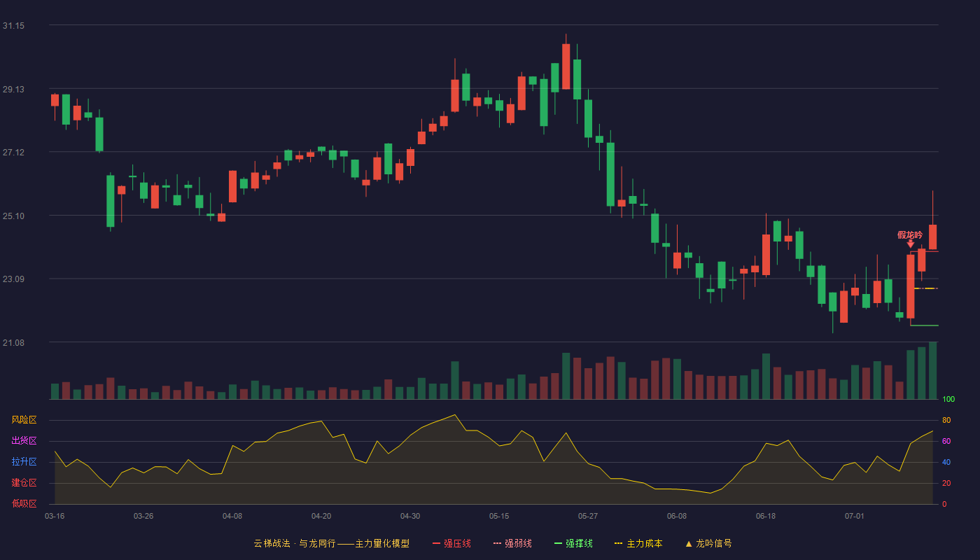Toggle the 龙吟信号 triangle legend entry
The width and height of the screenshot is (980, 560).
[708, 543]
